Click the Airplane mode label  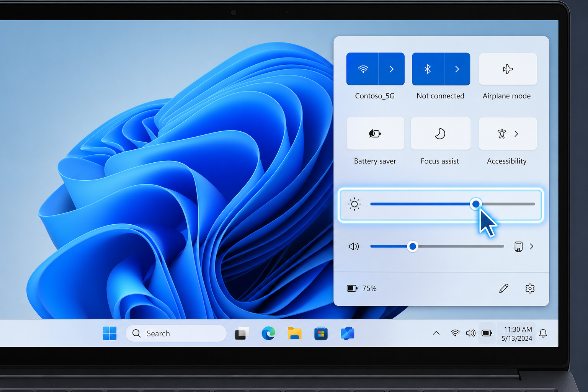(506, 96)
